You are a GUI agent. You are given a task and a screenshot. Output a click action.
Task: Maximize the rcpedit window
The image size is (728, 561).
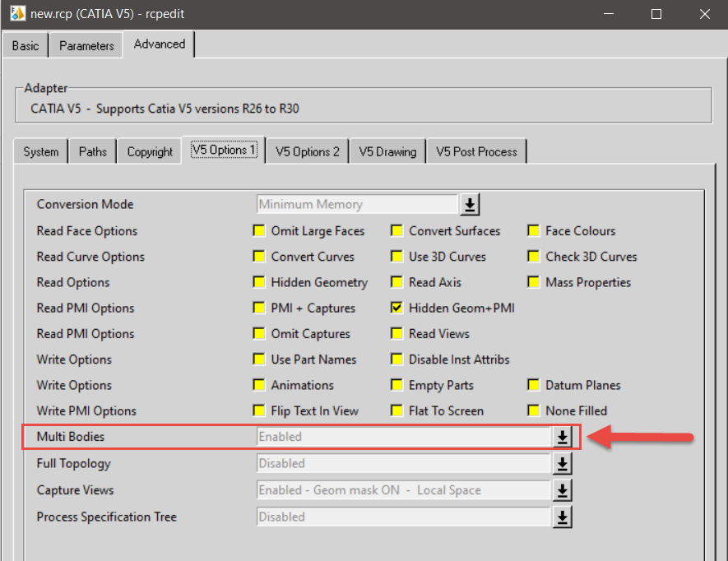(656, 14)
